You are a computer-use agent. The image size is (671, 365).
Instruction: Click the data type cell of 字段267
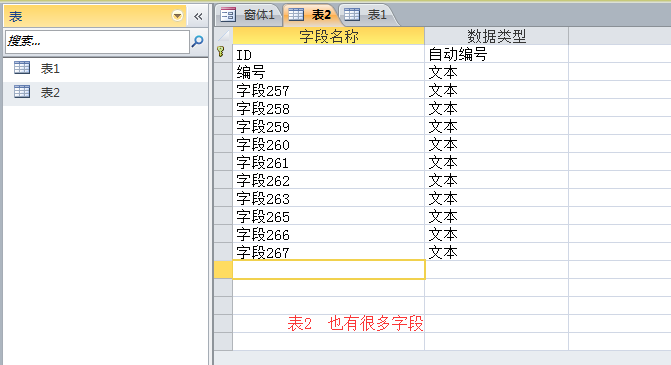tap(496, 252)
